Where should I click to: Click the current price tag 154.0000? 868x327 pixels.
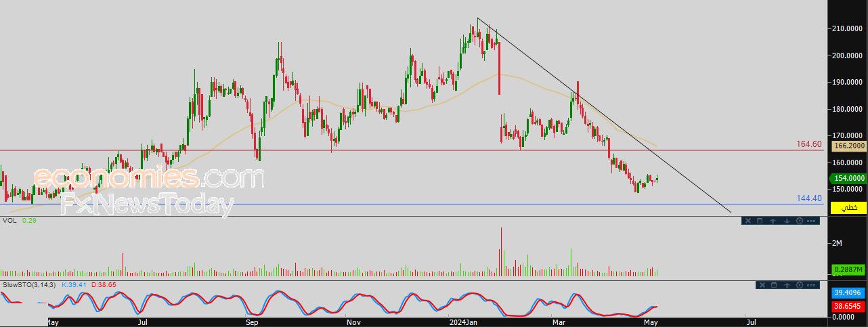847,178
